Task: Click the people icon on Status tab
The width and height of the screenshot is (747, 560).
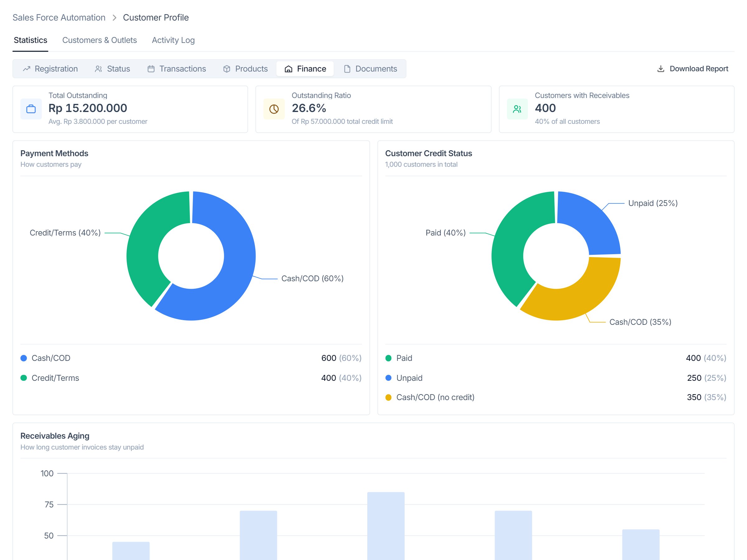Action: pos(98,69)
